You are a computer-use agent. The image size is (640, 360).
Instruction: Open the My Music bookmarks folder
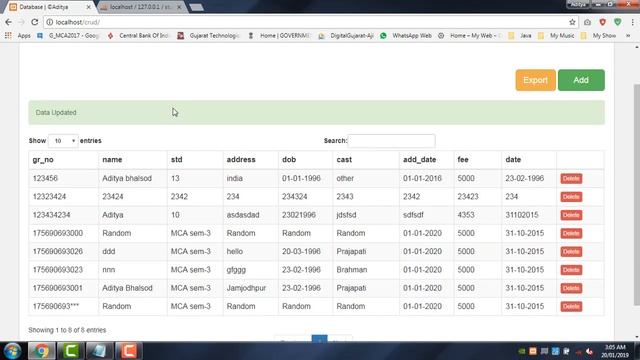[556, 36]
